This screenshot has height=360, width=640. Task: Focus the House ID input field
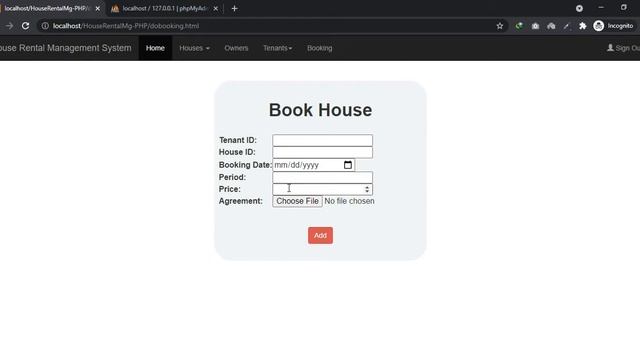pyautogui.click(x=322, y=152)
